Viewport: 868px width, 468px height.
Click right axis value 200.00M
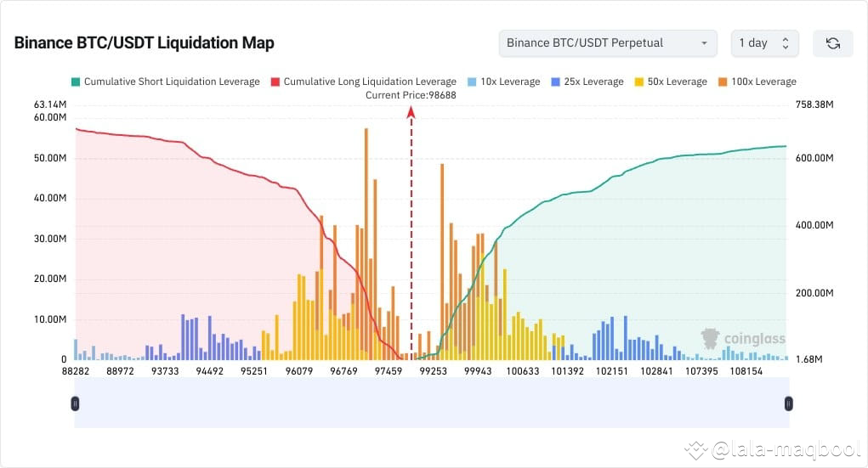814,293
